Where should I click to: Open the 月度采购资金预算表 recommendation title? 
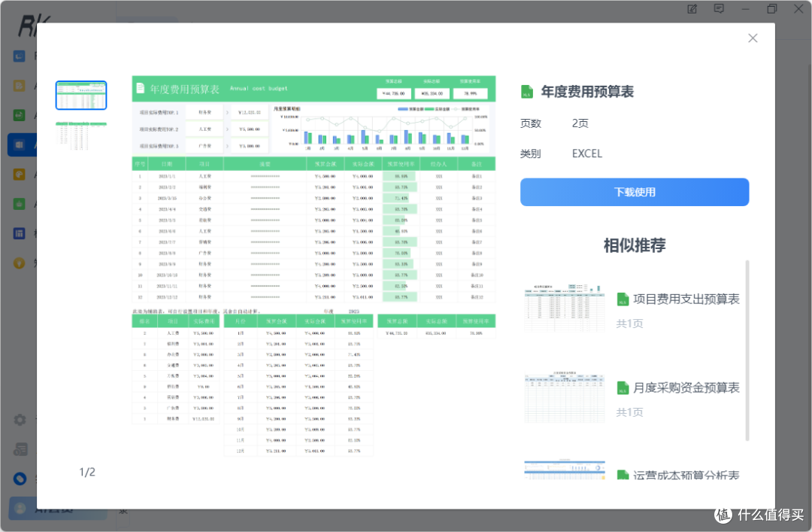click(x=686, y=388)
